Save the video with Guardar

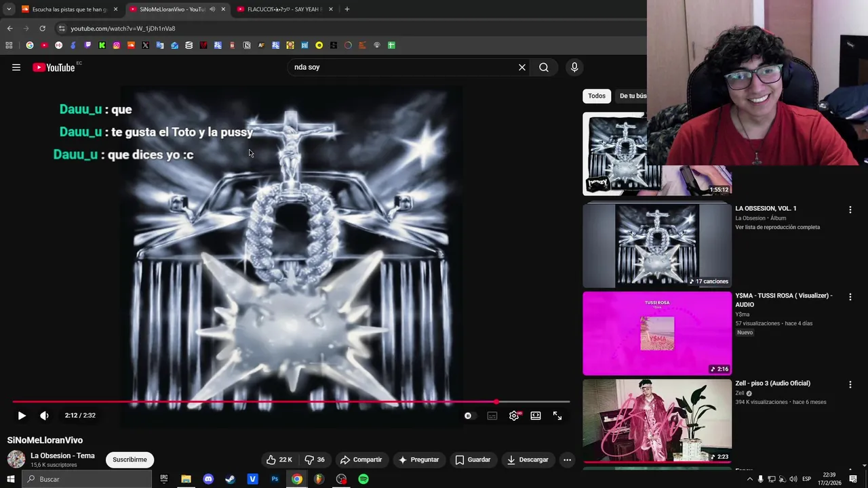(x=473, y=460)
